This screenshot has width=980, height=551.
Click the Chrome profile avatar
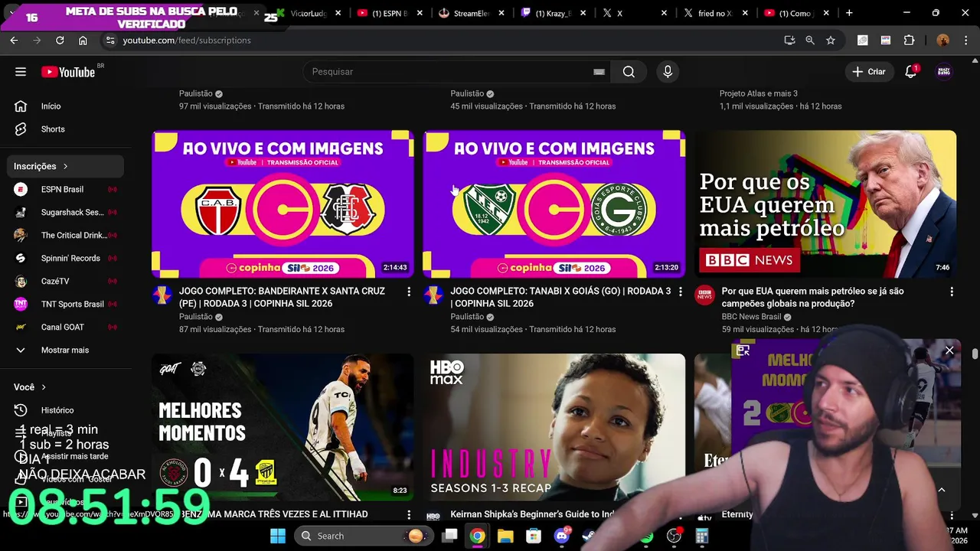click(943, 41)
